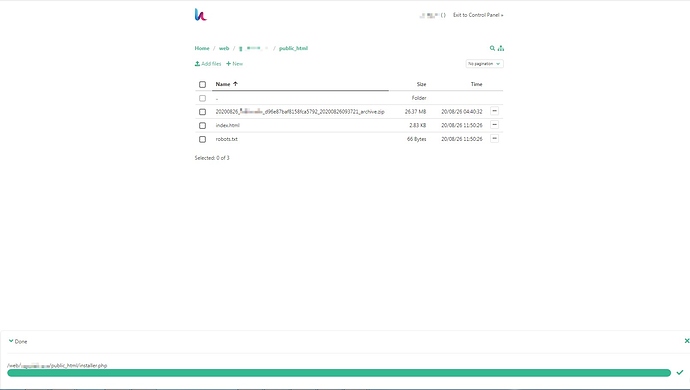This screenshot has height=390, width=690.
Task: Open the search magnifier icon
Action: 492,48
